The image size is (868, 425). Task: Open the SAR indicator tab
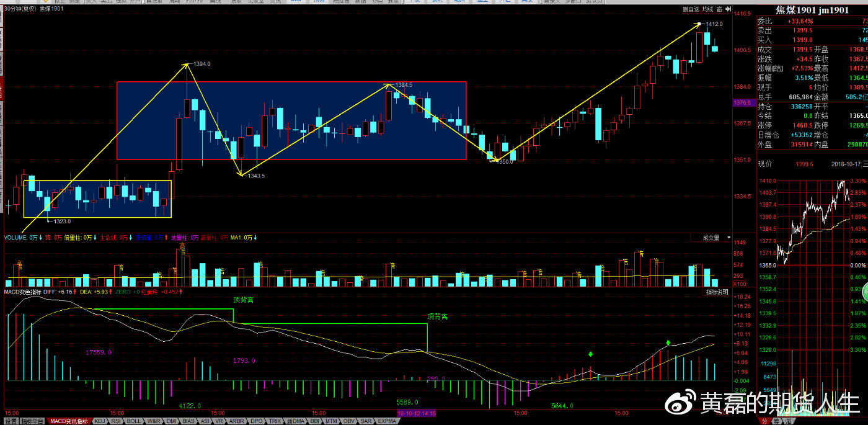(366, 421)
